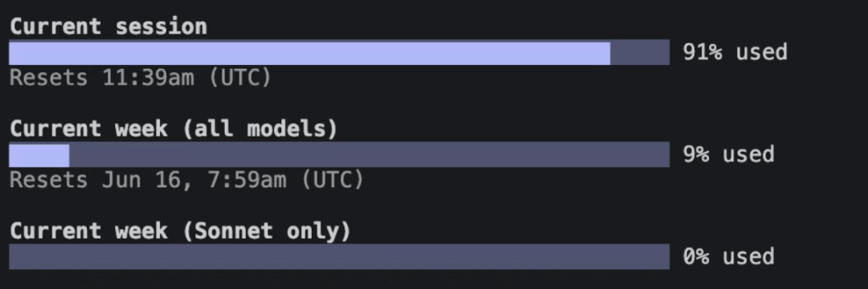Click the empty Sonnet only usage bar
This screenshot has width=868, height=289.
point(339,257)
